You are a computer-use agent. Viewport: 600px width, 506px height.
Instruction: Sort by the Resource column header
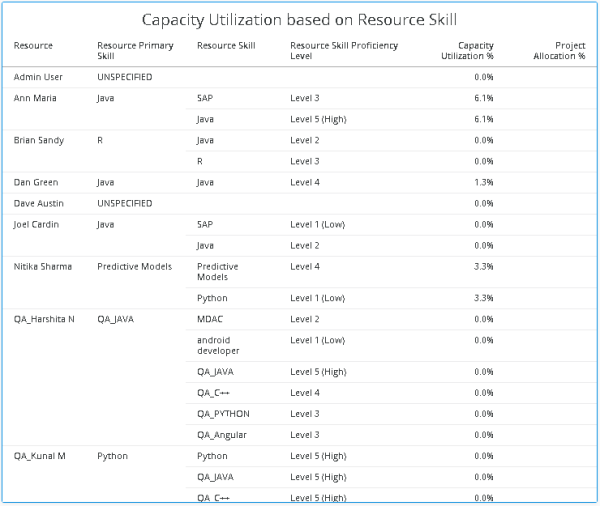coord(33,46)
